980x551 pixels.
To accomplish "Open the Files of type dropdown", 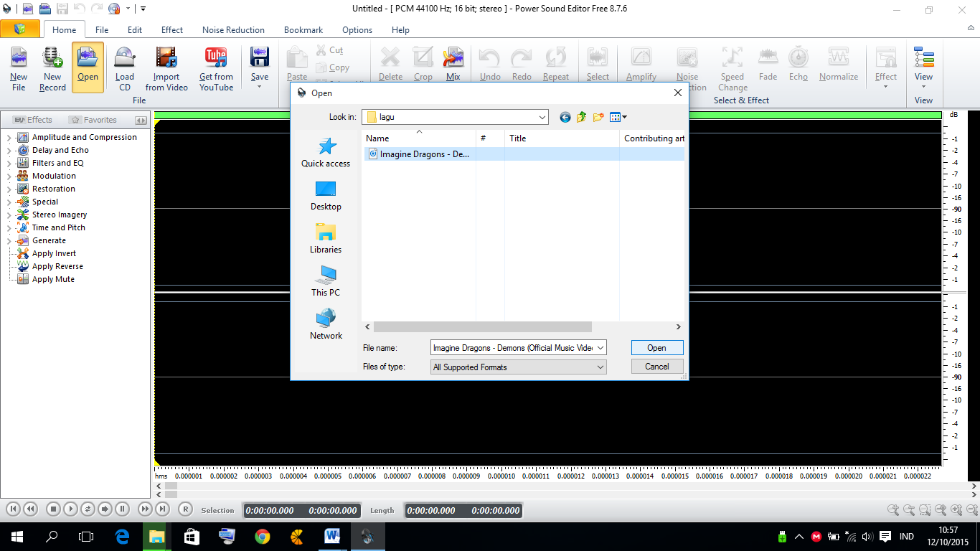I will [600, 367].
